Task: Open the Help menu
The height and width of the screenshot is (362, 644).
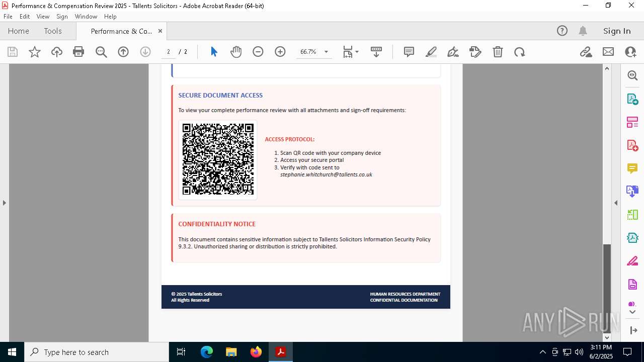Action: tap(110, 16)
